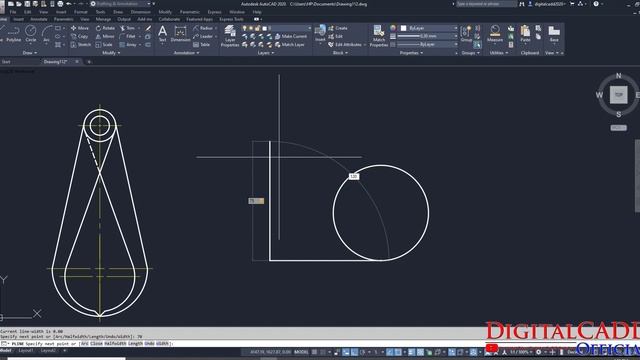This screenshot has height=360, width=640.
Task: Toggle the workspace switching gear in status bar
Action: (538, 352)
